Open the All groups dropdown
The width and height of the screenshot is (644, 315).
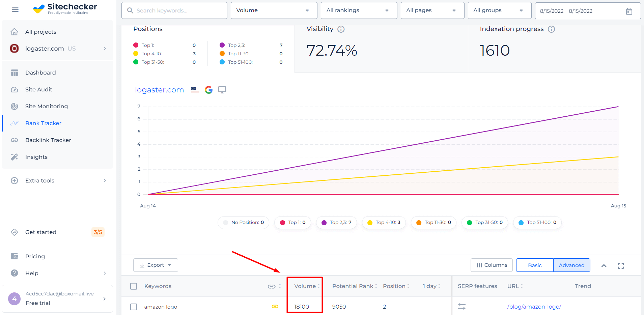coord(500,10)
